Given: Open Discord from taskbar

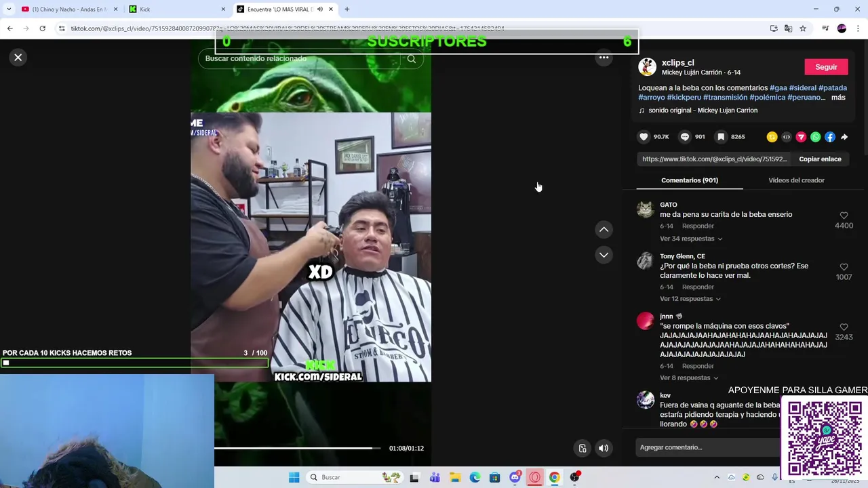Looking at the screenshot, I should click(515, 477).
